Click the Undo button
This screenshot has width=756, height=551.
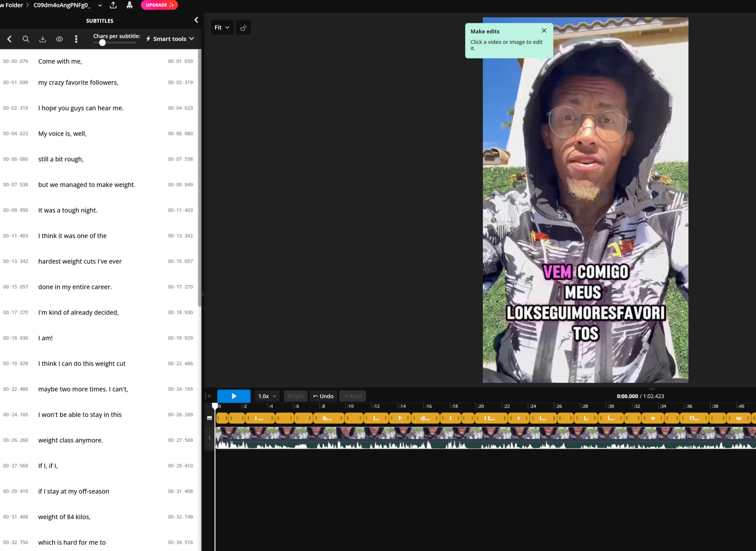point(323,396)
